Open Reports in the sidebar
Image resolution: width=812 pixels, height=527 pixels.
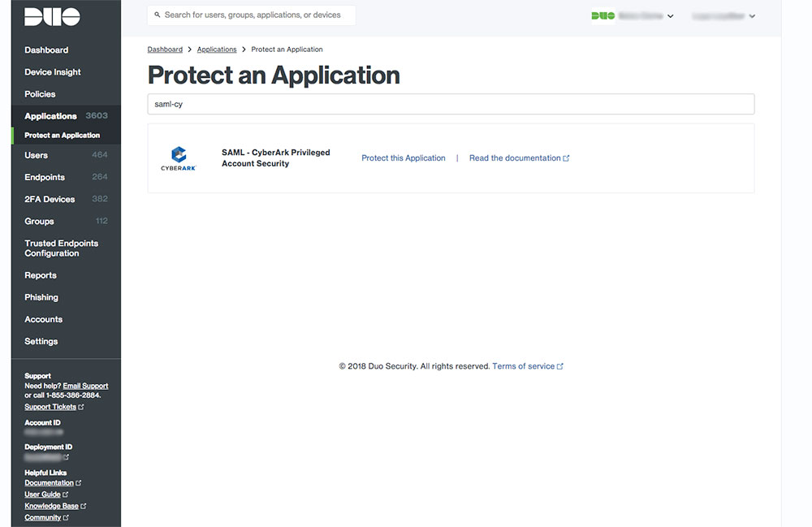[41, 275]
